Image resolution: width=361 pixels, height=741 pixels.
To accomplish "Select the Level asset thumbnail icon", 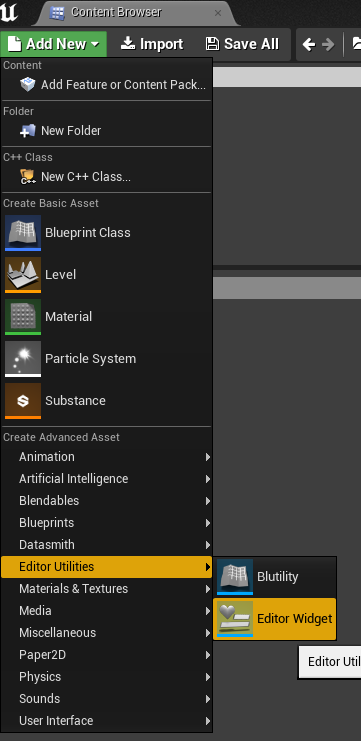I will point(23,275).
